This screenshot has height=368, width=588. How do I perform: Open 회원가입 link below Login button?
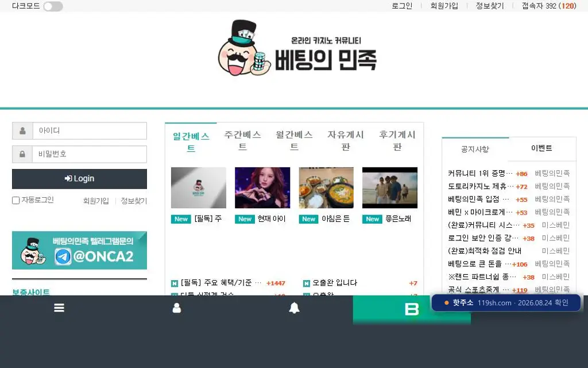96,201
